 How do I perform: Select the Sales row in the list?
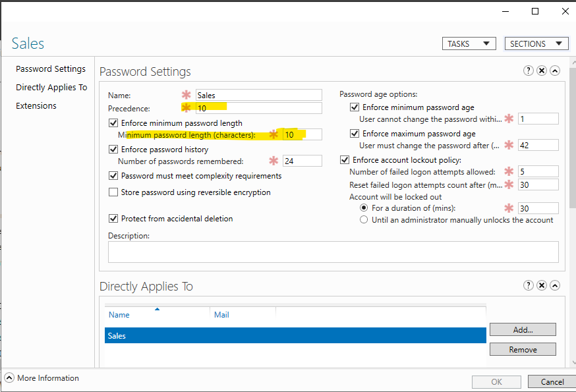295,336
